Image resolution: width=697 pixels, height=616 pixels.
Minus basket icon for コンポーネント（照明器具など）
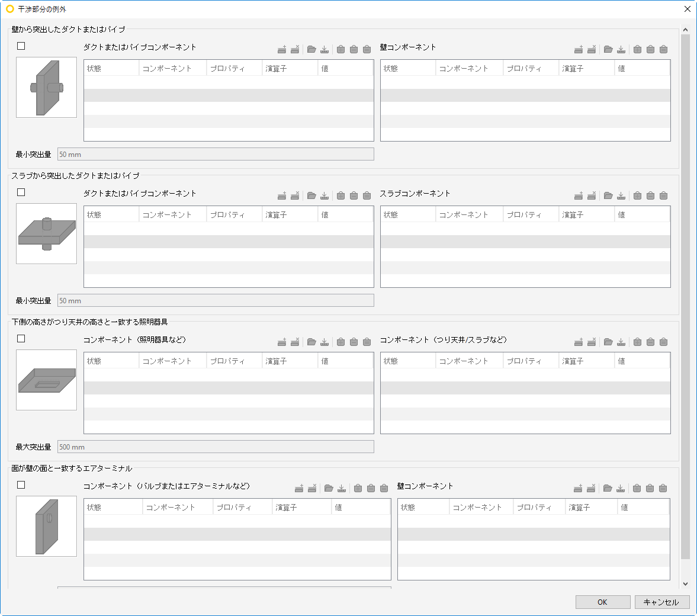click(x=354, y=342)
